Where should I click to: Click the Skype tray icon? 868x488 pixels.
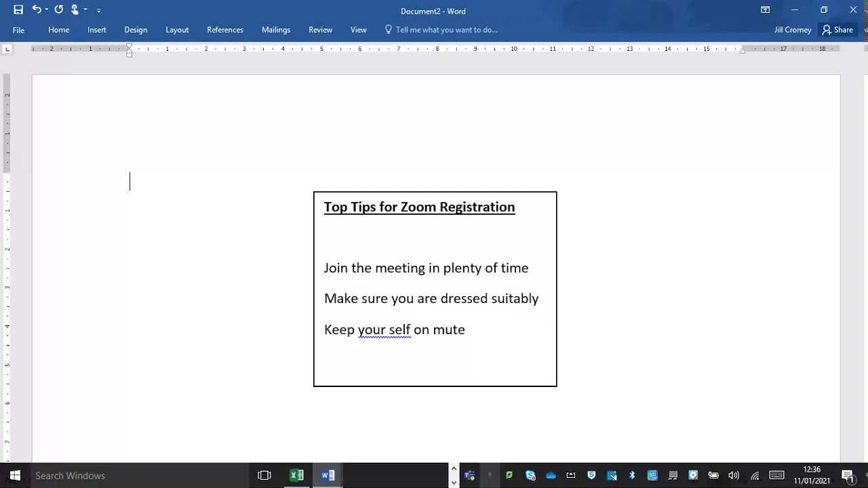pos(530,475)
